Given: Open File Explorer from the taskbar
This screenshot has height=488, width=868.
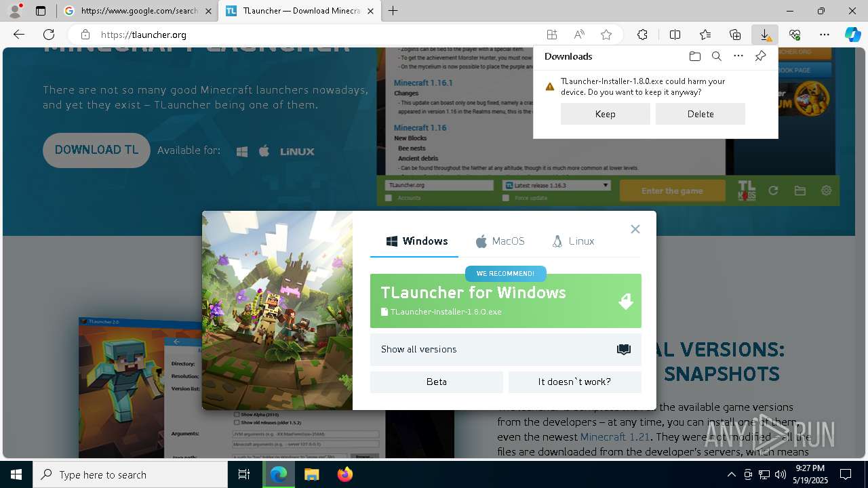Looking at the screenshot, I should 311,474.
